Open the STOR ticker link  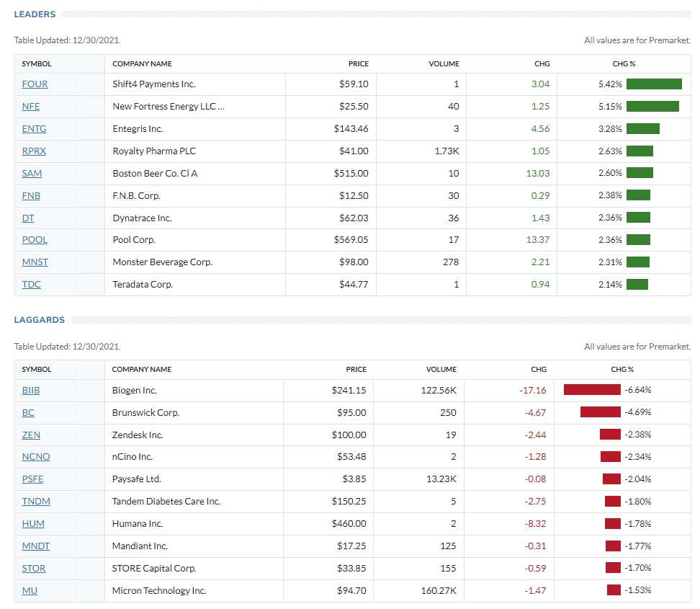pos(33,569)
